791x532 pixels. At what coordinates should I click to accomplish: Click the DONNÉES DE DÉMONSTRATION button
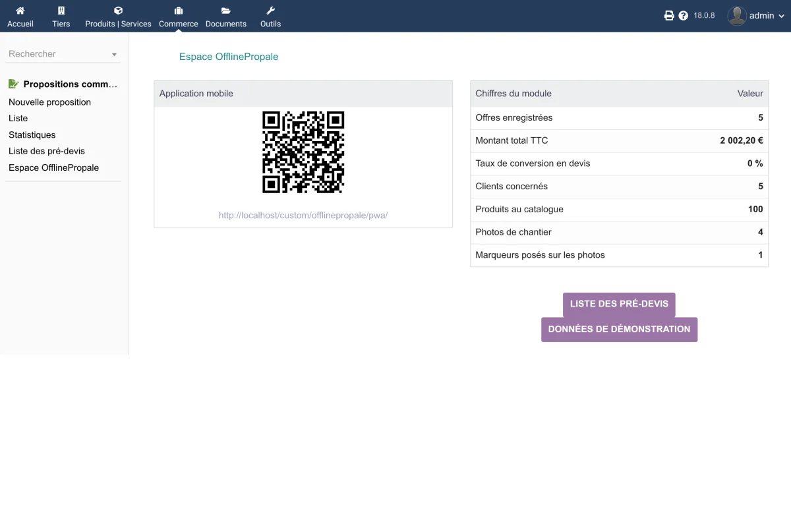tap(619, 329)
